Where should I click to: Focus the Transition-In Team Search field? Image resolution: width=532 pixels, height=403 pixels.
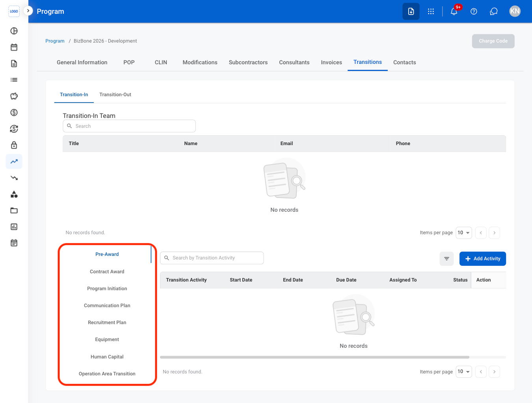129,126
